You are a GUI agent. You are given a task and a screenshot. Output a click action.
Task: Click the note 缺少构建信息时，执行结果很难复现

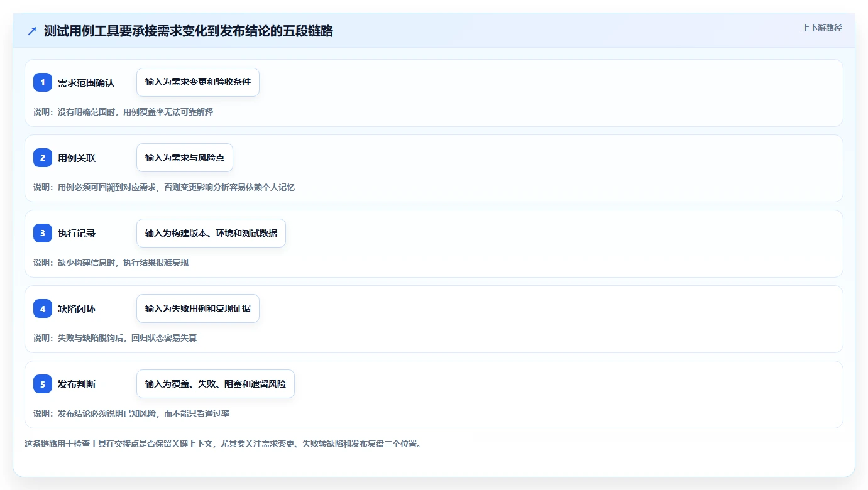(111, 263)
